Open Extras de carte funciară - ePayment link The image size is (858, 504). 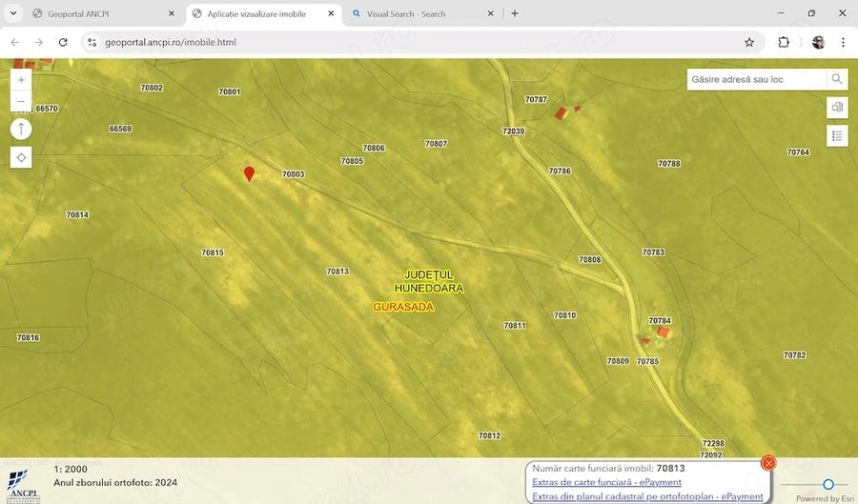pyautogui.click(x=607, y=482)
